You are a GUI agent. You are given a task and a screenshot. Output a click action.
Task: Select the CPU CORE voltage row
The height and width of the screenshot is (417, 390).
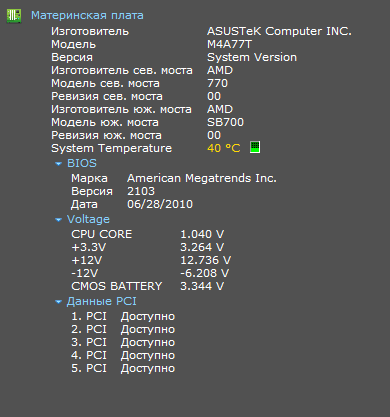(x=147, y=234)
